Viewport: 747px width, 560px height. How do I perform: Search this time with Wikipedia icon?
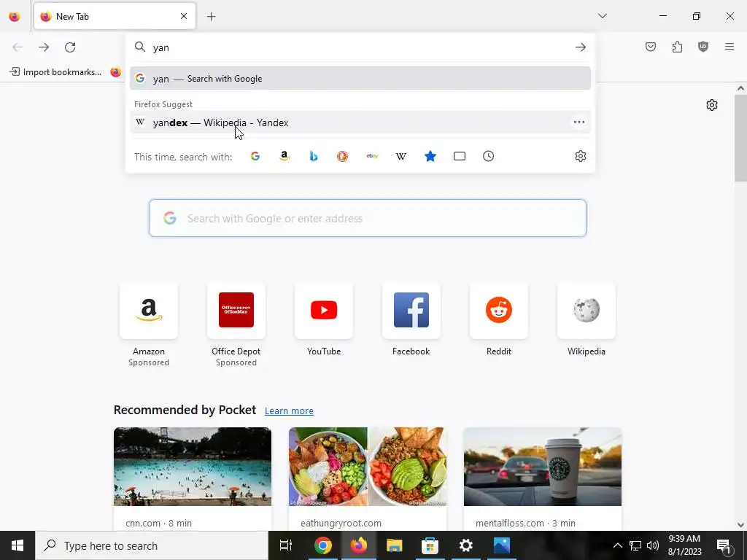click(x=401, y=156)
